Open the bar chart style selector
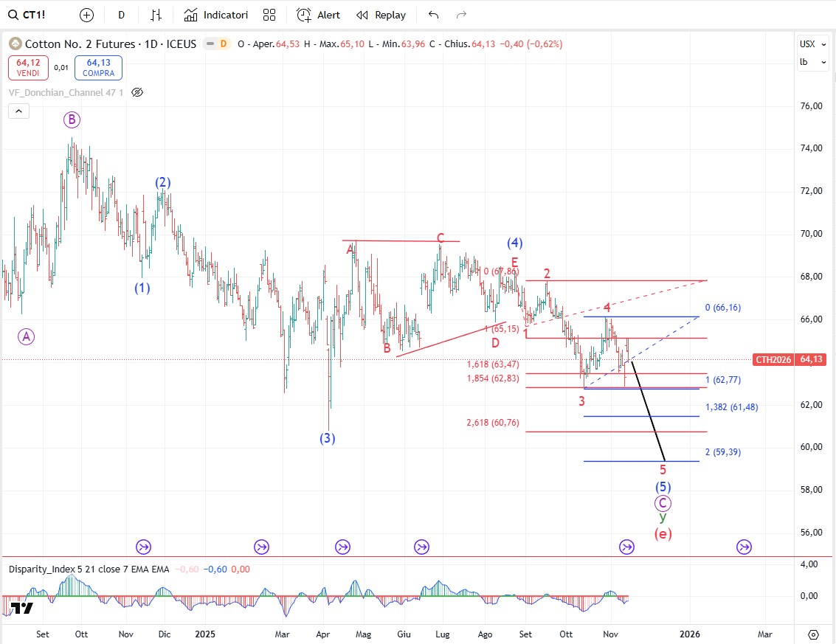Screen dimensions: 836x644 [156, 15]
